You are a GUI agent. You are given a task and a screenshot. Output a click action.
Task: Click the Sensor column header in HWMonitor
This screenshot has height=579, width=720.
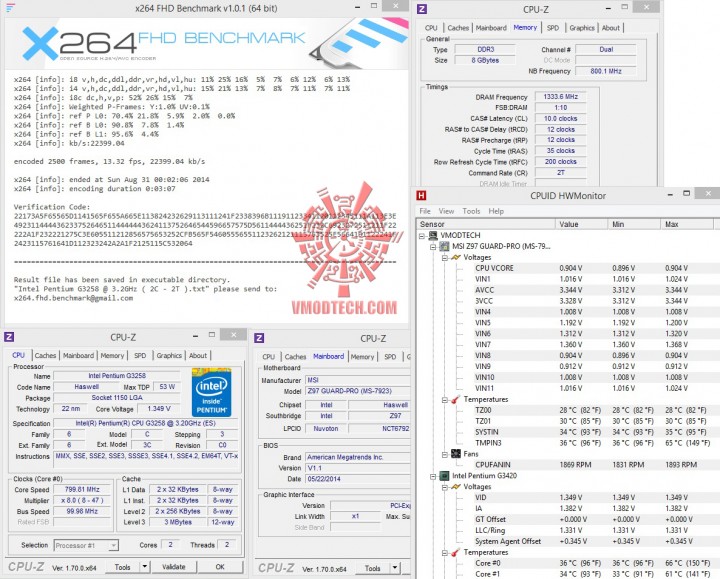point(486,224)
